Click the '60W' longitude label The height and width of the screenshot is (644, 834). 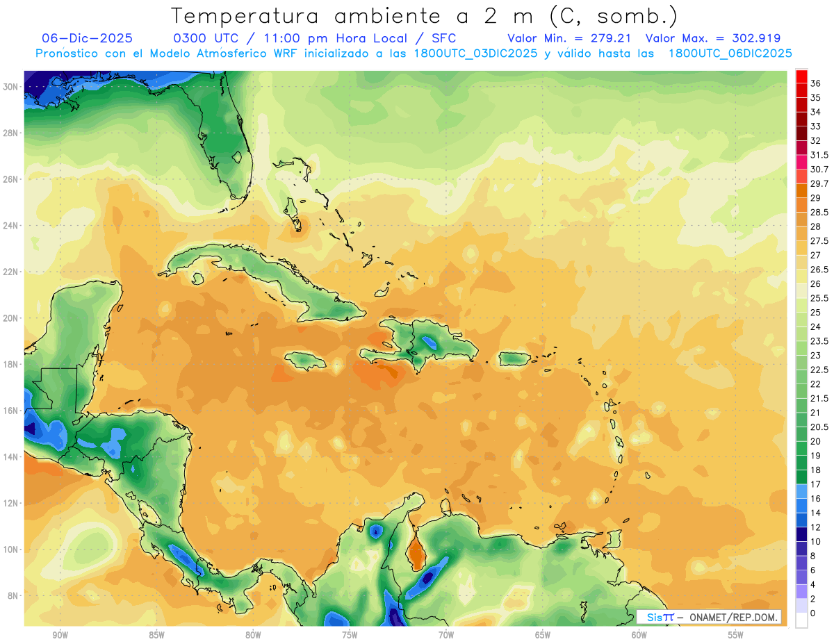coord(639,635)
